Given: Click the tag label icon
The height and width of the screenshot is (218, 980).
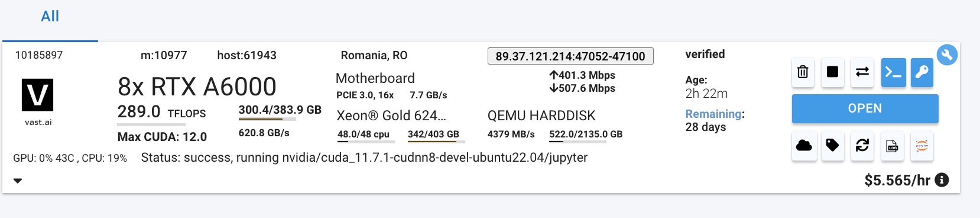Looking at the screenshot, I should 832,146.
